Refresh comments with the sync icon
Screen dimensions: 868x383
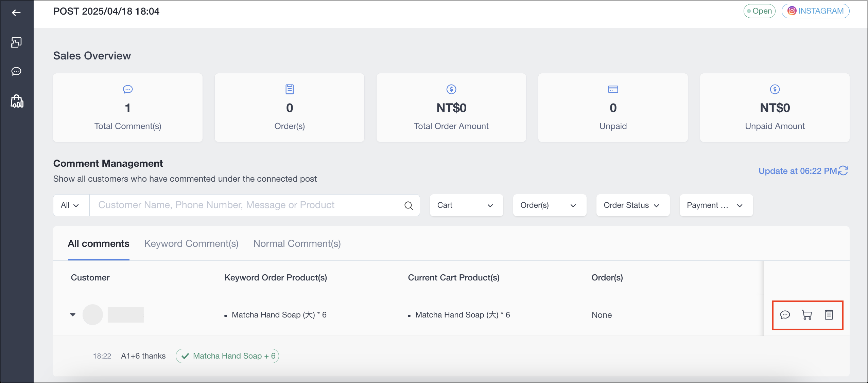pyautogui.click(x=843, y=170)
